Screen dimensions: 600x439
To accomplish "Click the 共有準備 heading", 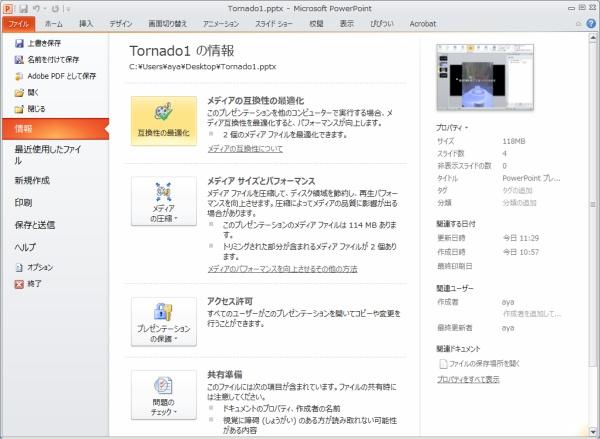I will (225, 375).
